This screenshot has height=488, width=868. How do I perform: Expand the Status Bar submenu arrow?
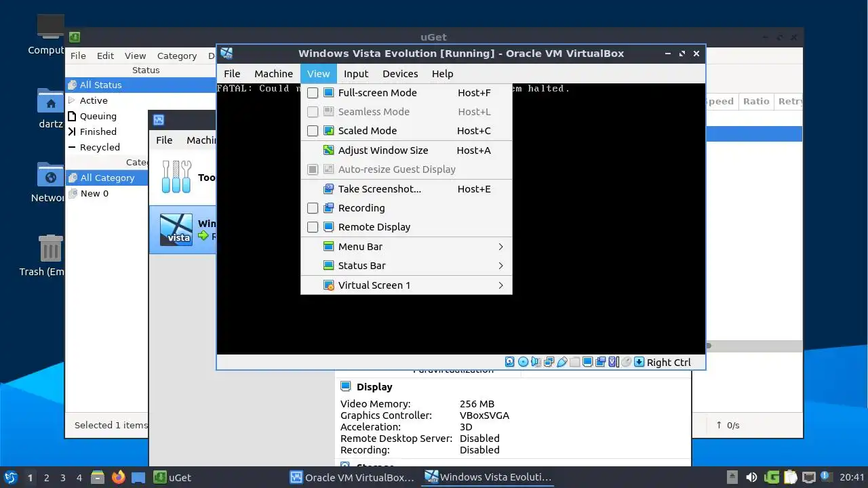[x=500, y=266]
